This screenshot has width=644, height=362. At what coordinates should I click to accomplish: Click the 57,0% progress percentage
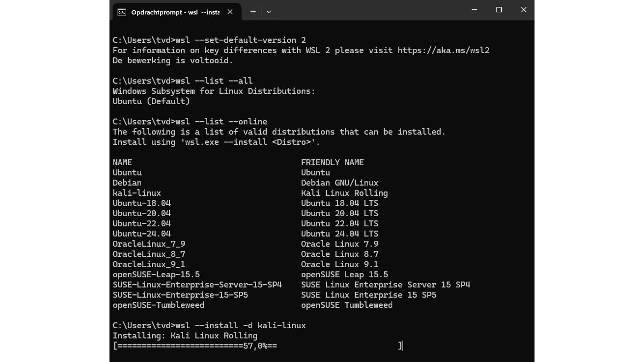[255, 346]
